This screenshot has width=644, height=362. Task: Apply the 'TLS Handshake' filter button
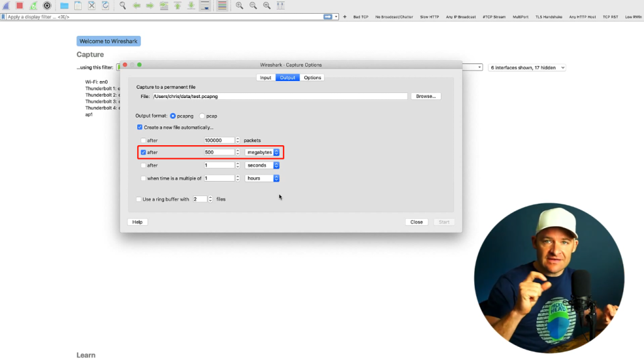click(x=548, y=17)
